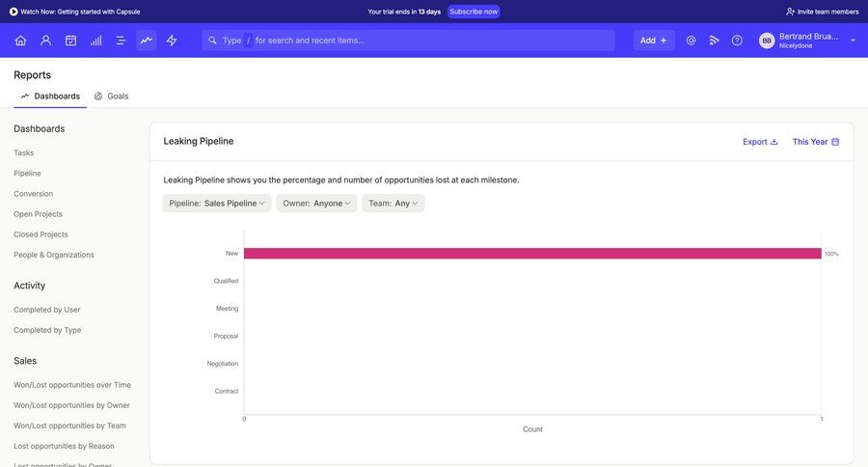Screen dimensions: 868x467
Task: Expand the Pipeline: Sales Pipeline filter
Action: coord(217,204)
